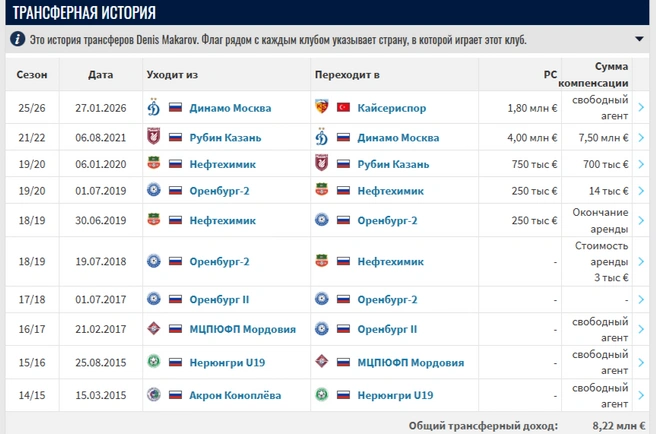
Task: Collapse the info note with dropdown arrow
Action: point(639,39)
